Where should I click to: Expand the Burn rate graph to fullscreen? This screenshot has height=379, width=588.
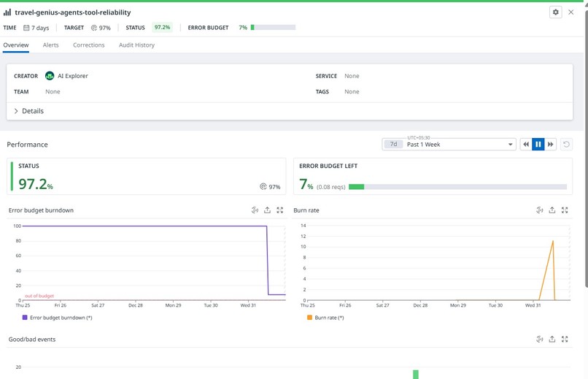pyautogui.click(x=565, y=210)
